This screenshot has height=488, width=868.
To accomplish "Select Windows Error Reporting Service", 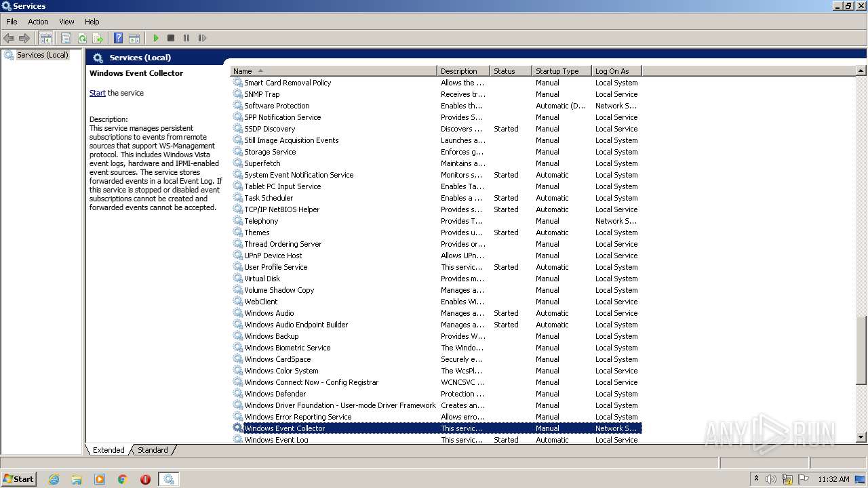I will [x=436, y=417].
